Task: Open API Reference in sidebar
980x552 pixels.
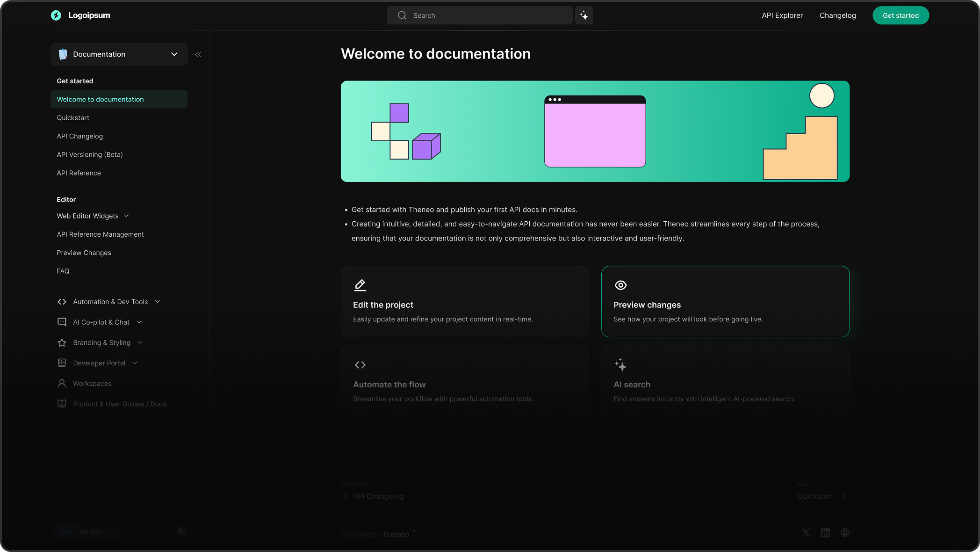Action: coord(79,173)
